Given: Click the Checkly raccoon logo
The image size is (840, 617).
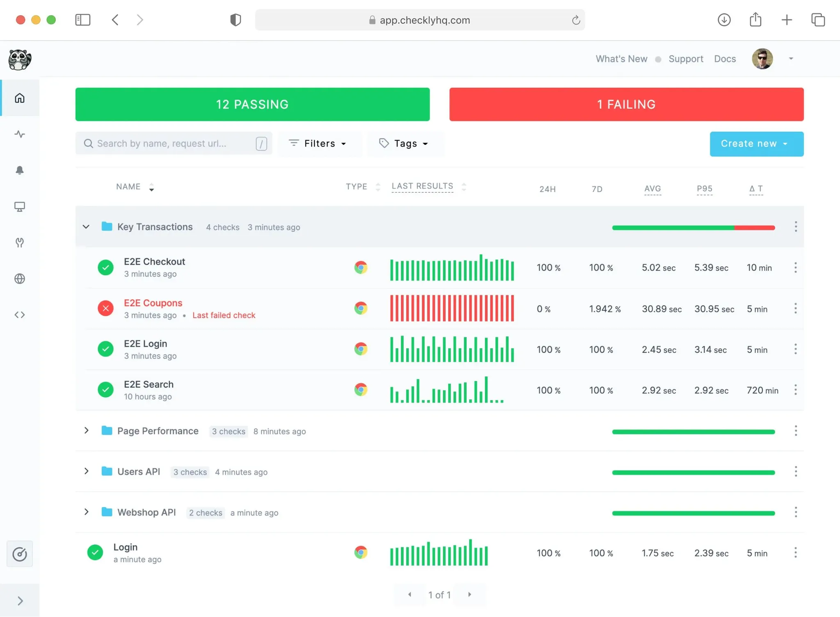Looking at the screenshot, I should (19, 59).
